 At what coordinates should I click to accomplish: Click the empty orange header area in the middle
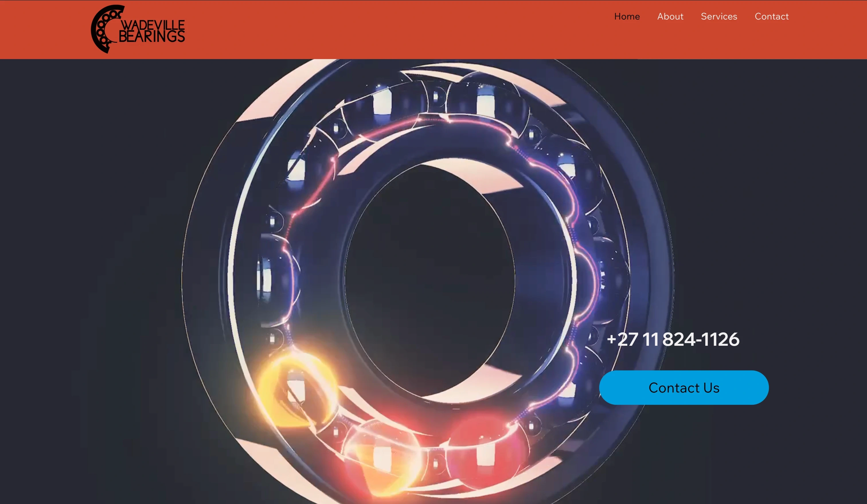396,30
